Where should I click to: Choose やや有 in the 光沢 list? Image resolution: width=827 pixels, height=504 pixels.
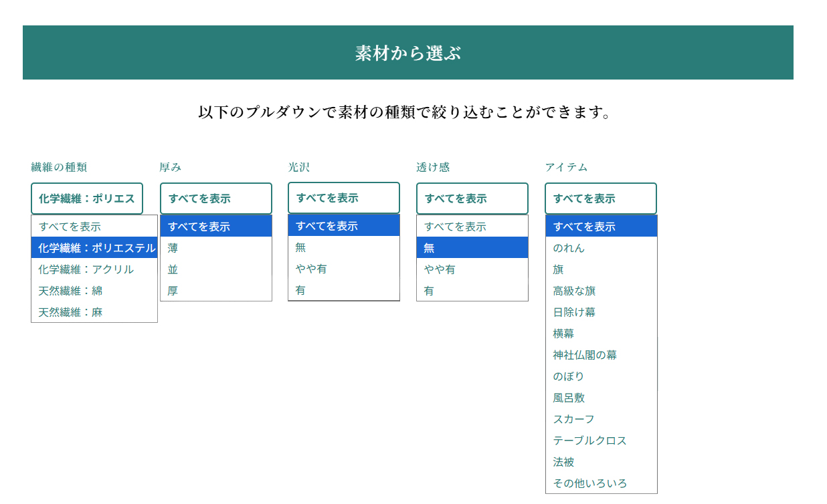point(344,269)
